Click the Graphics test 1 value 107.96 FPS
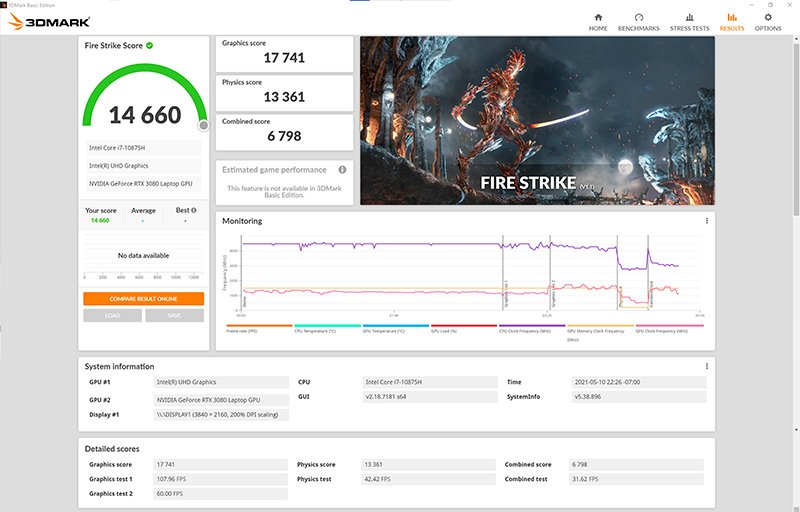This screenshot has width=800, height=512. point(220,479)
